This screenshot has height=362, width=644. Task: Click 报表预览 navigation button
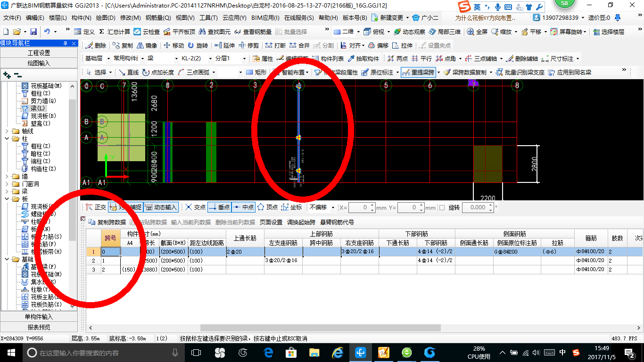[39, 327]
